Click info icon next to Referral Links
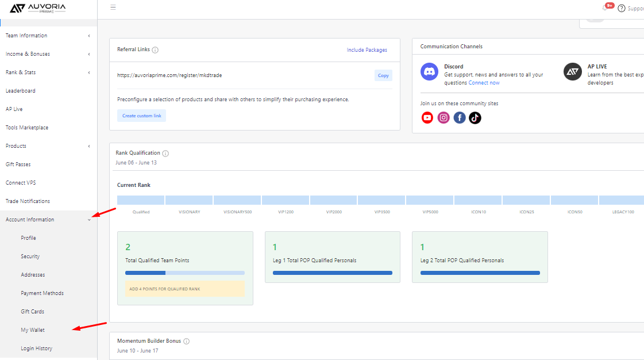Viewport: 644px width, 360px height. (x=155, y=49)
